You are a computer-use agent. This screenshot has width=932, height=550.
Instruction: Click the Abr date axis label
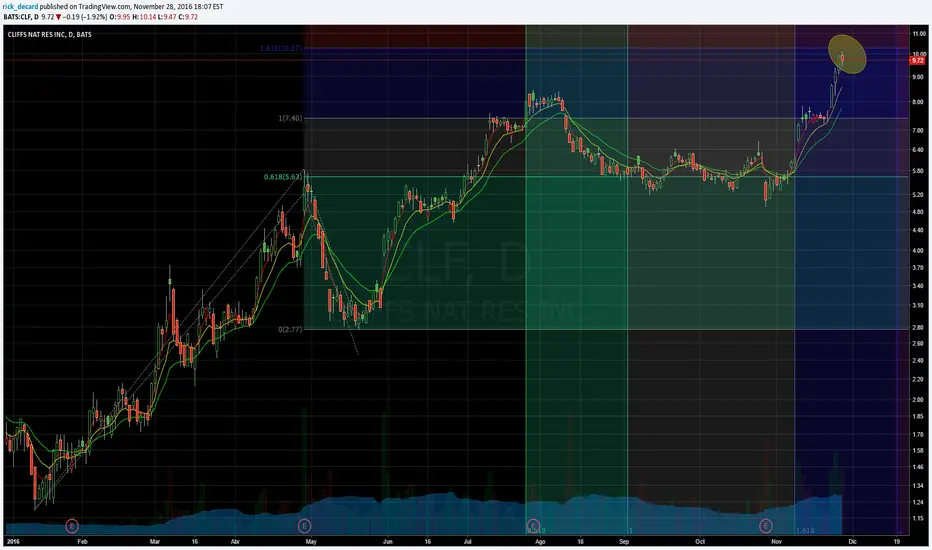tap(235, 542)
